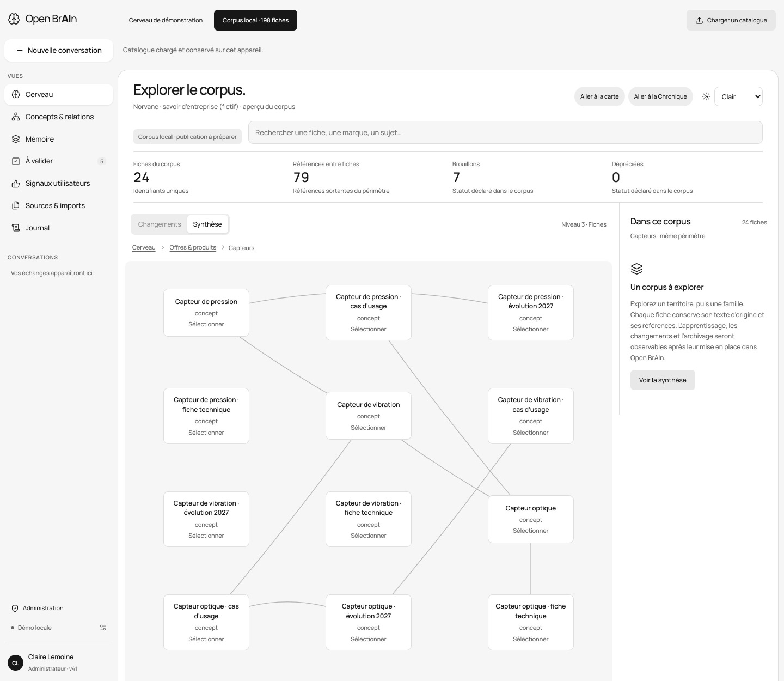Screen dimensions: 784x681
Task: Click Aller à la Chronique button
Action: [660, 96]
